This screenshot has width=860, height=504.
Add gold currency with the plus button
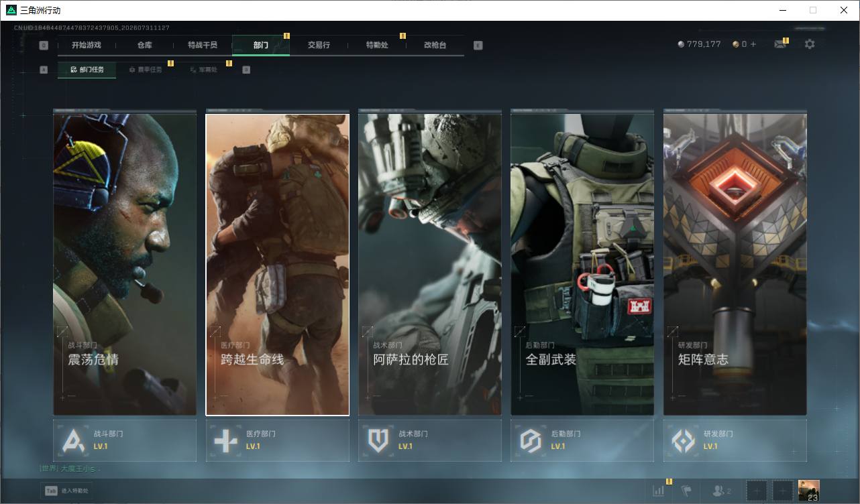(753, 44)
